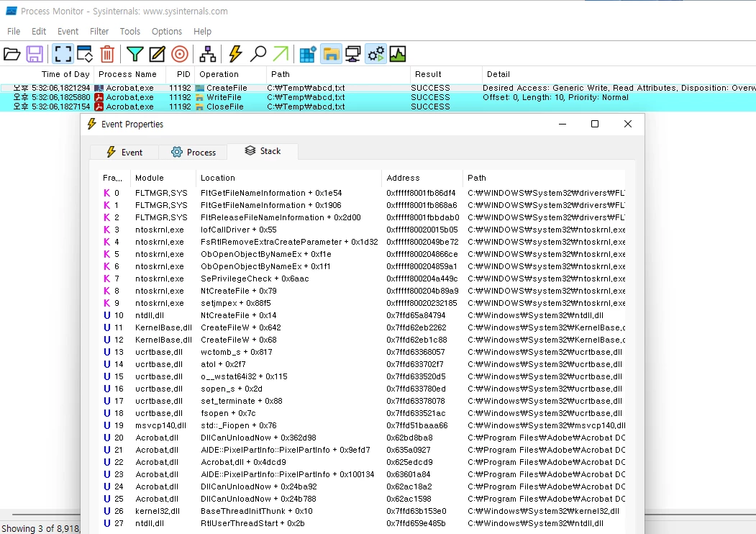This screenshot has width=756, height=534.
Task: Open the Options menu
Action: (x=166, y=32)
